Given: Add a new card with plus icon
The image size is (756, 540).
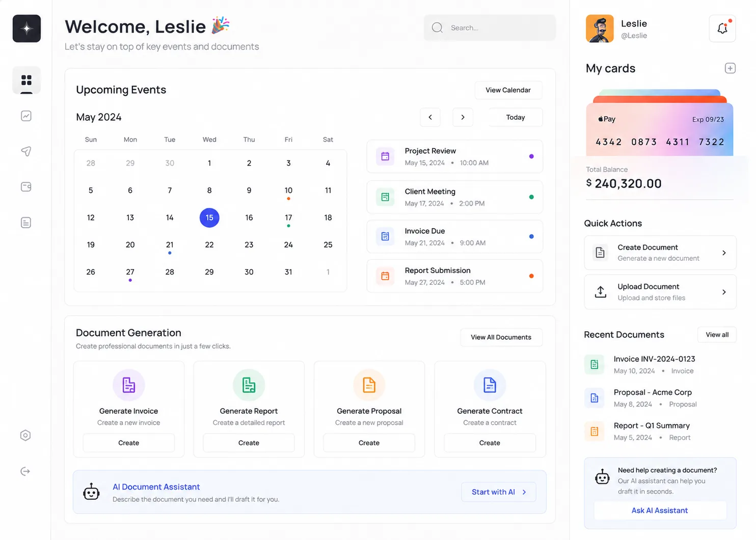Looking at the screenshot, I should (730, 68).
